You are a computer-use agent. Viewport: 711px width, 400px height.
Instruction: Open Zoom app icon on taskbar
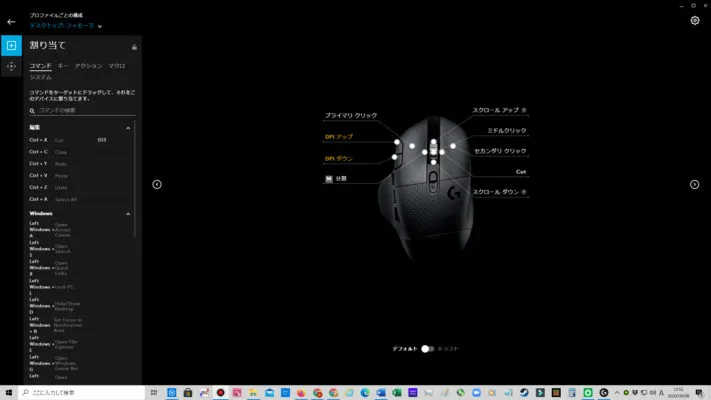tap(476, 393)
